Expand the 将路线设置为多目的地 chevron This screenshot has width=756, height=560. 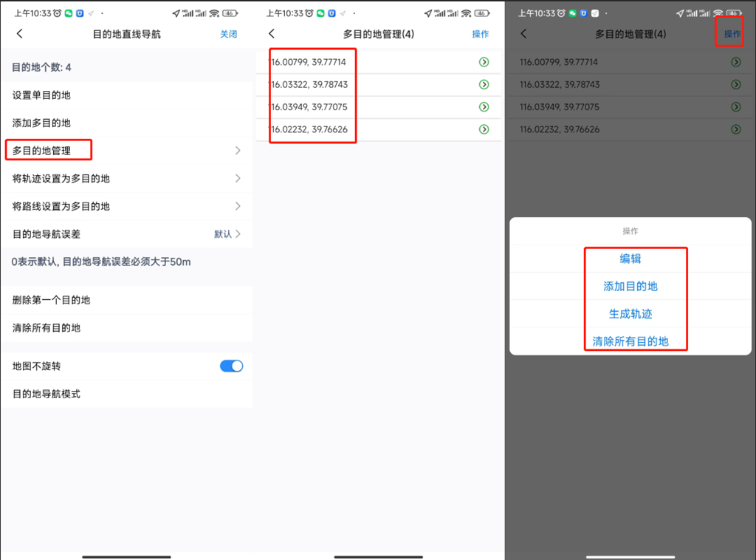pos(238,206)
